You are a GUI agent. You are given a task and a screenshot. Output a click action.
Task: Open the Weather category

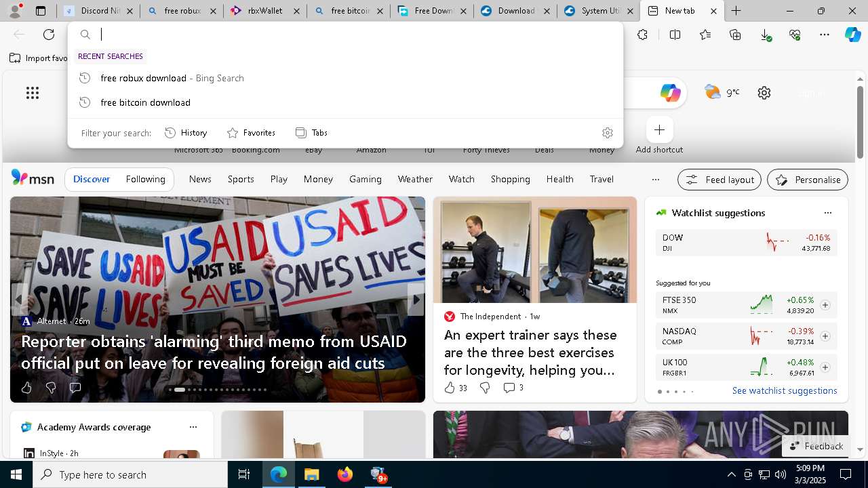tap(415, 180)
